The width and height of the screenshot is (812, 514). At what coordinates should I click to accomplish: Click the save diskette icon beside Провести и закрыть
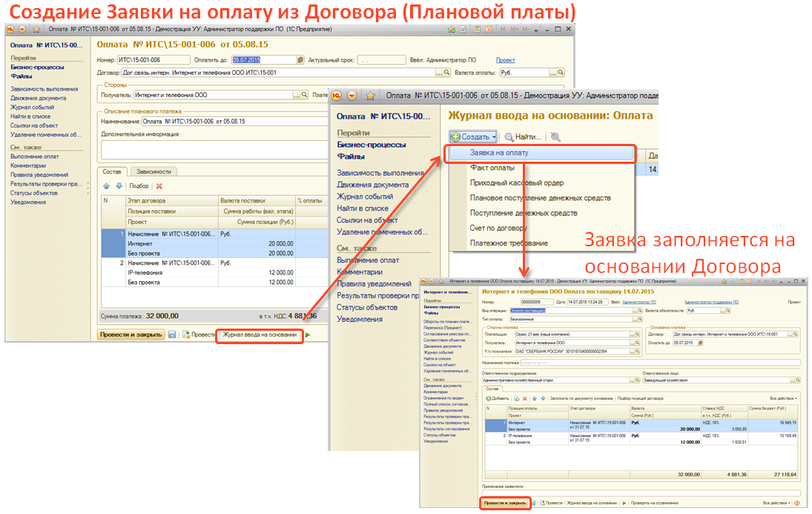172,335
